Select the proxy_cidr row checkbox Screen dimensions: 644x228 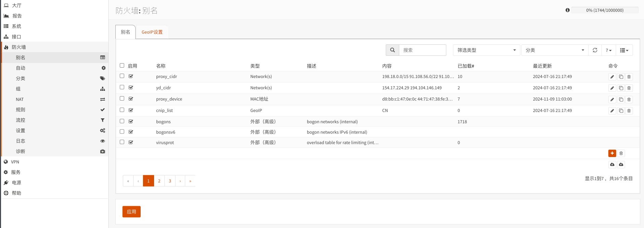(122, 76)
